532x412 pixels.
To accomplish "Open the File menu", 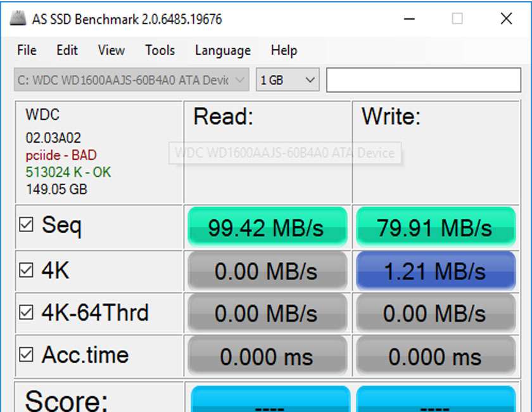I will coord(26,50).
